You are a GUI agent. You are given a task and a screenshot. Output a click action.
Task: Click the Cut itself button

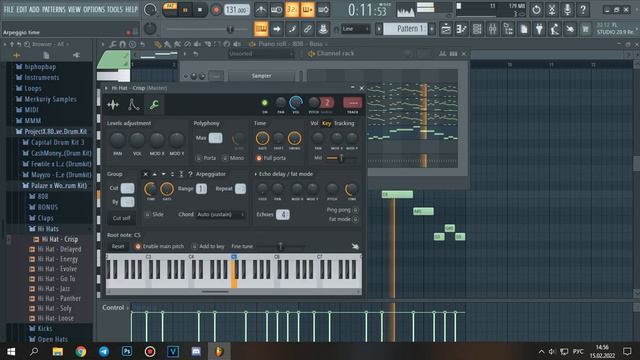click(x=122, y=218)
